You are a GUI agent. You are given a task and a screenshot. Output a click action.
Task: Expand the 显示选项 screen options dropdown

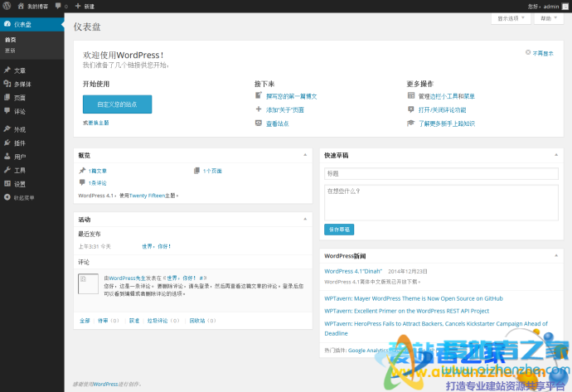(x=511, y=18)
